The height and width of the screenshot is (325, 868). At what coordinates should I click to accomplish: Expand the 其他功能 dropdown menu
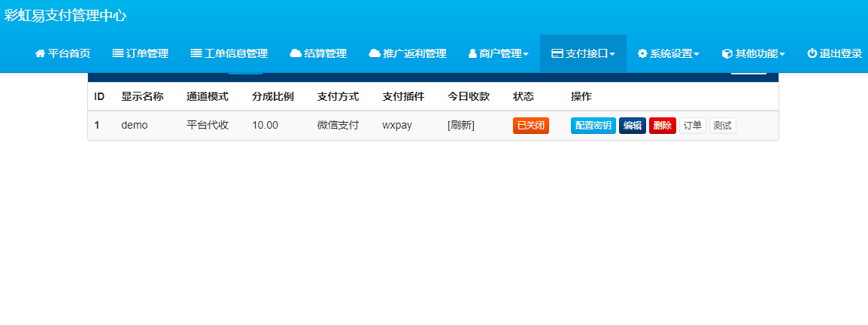[x=753, y=53]
